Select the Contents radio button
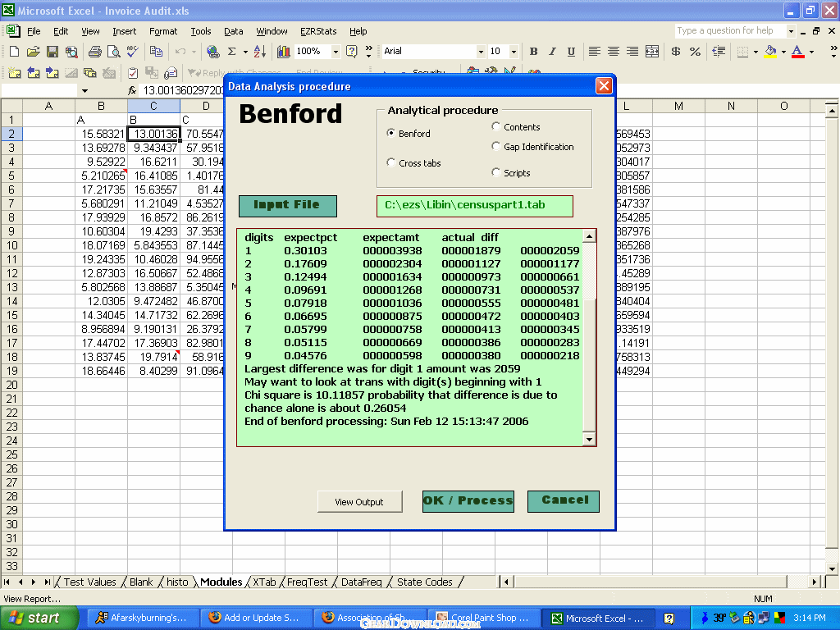The width and height of the screenshot is (840, 630). point(496,126)
